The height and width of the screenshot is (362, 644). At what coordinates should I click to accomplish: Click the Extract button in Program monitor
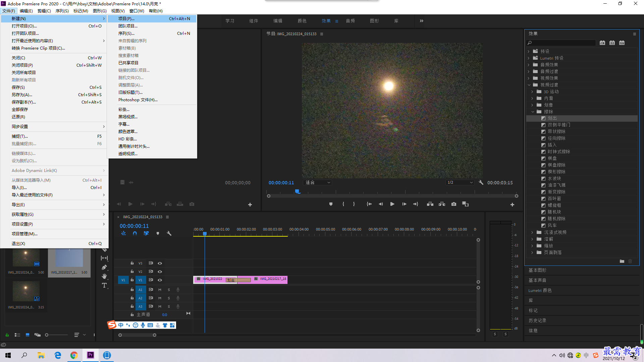(442, 204)
